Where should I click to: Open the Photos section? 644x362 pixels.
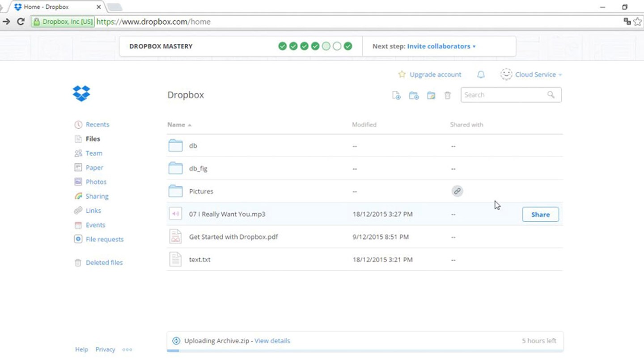[96, 182]
